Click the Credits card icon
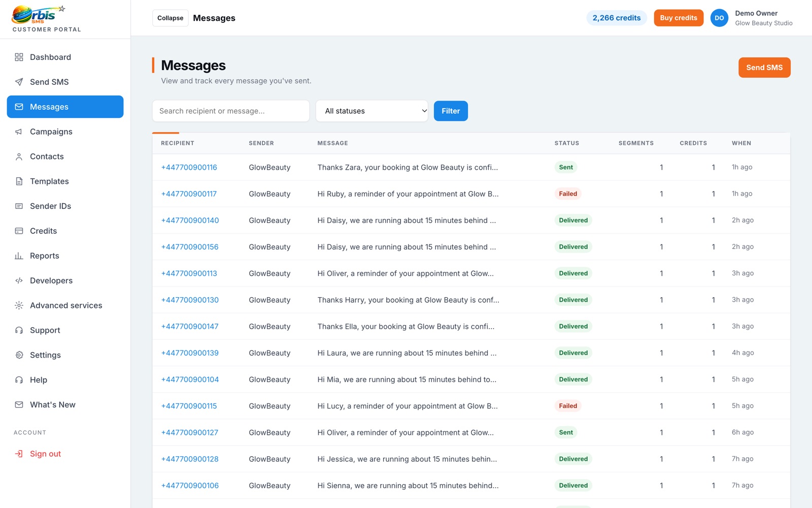The width and height of the screenshot is (812, 508). coord(19,231)
